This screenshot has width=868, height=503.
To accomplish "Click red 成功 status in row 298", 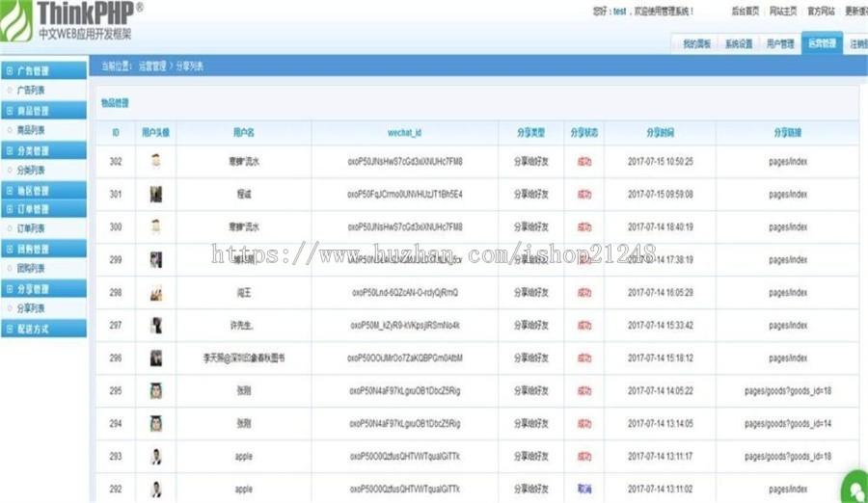I will click(x=584, y=293).
